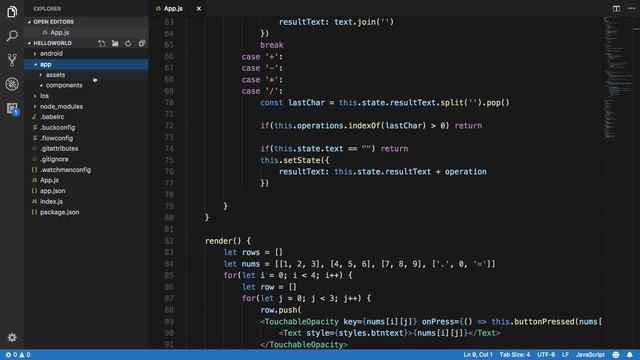Viewport: 640px width, 360px height.
Task: Close the App.js editor tab
Action: (x=199, y=8)
